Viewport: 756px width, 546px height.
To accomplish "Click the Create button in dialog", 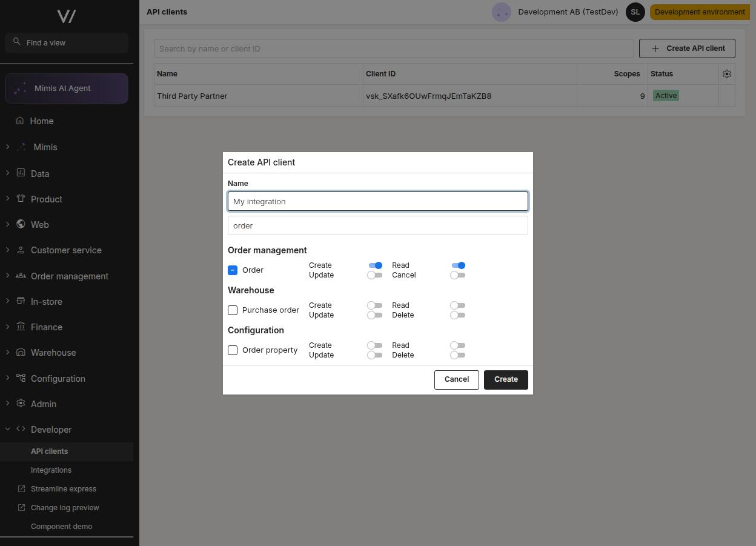I will (506, 379).
